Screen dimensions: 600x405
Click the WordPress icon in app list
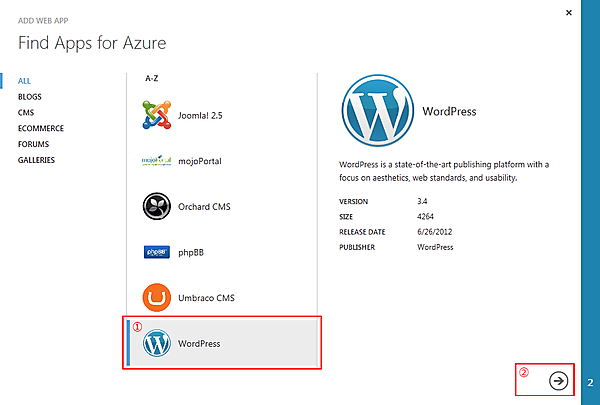click(x=157, y=344)
